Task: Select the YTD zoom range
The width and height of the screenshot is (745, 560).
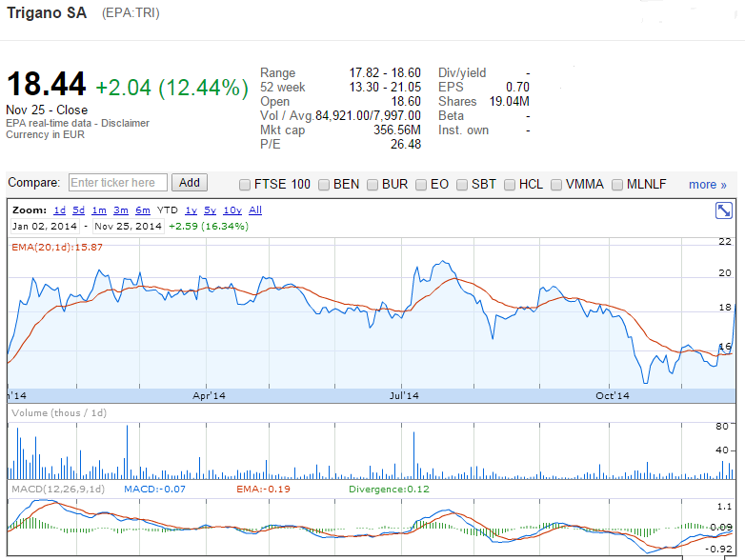Action: coord(168,210)
